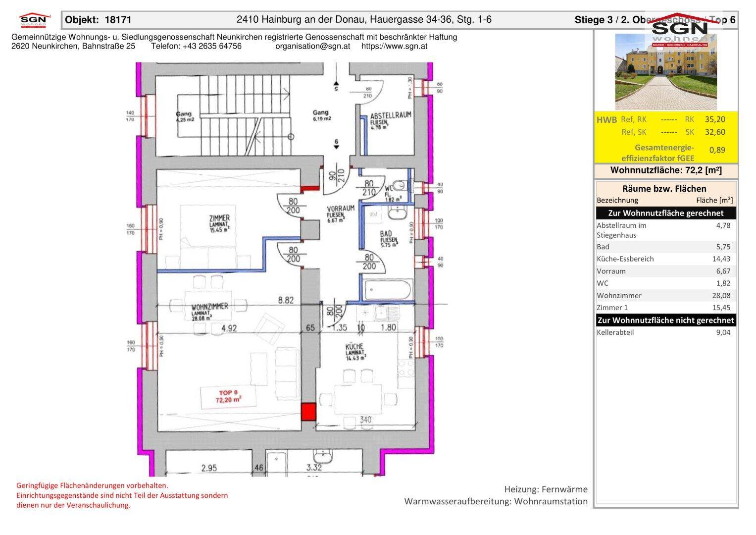Click the 3.32 dimension below the plan
This screenshot has width=756, height=535.
pos(314,467)
